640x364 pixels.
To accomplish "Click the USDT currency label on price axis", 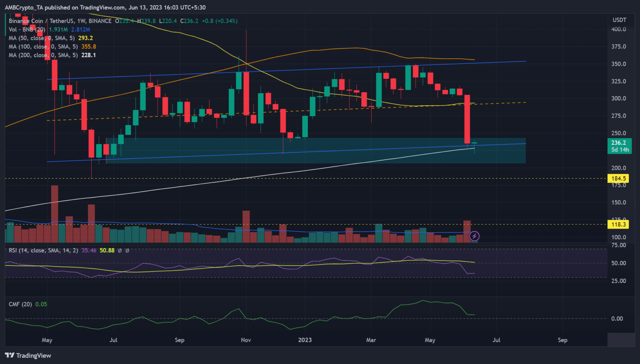I will point(619,20).
